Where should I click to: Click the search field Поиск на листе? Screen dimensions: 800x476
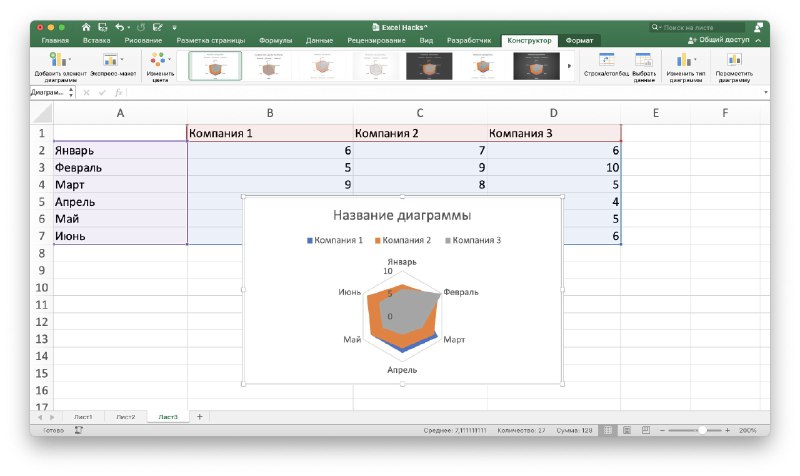(x=697, y=28)
